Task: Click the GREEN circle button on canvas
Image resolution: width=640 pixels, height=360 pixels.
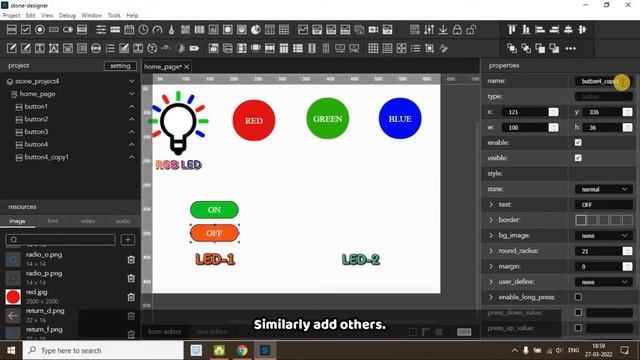Action: coord(328,119)
